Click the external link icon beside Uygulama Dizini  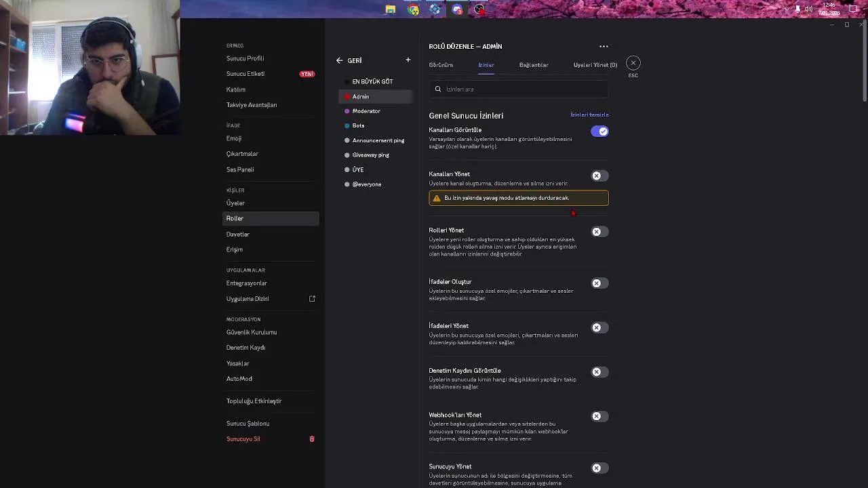pos(312,299)
